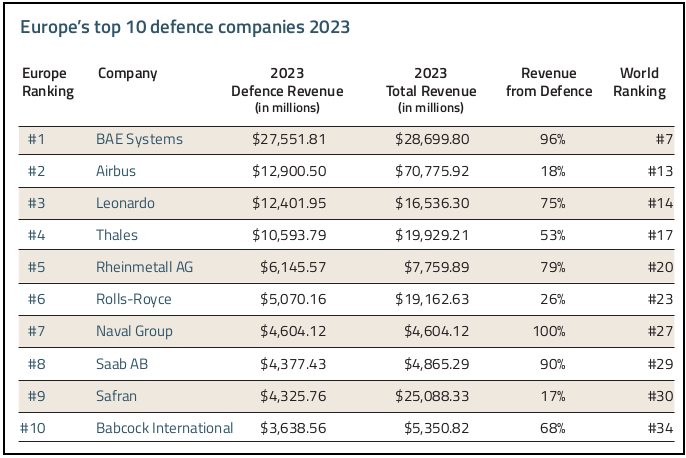Viewport: 686px width, 458px height.
Task: Click Leonardo defence revenue $12,401.95
Action: click(289, 203)
